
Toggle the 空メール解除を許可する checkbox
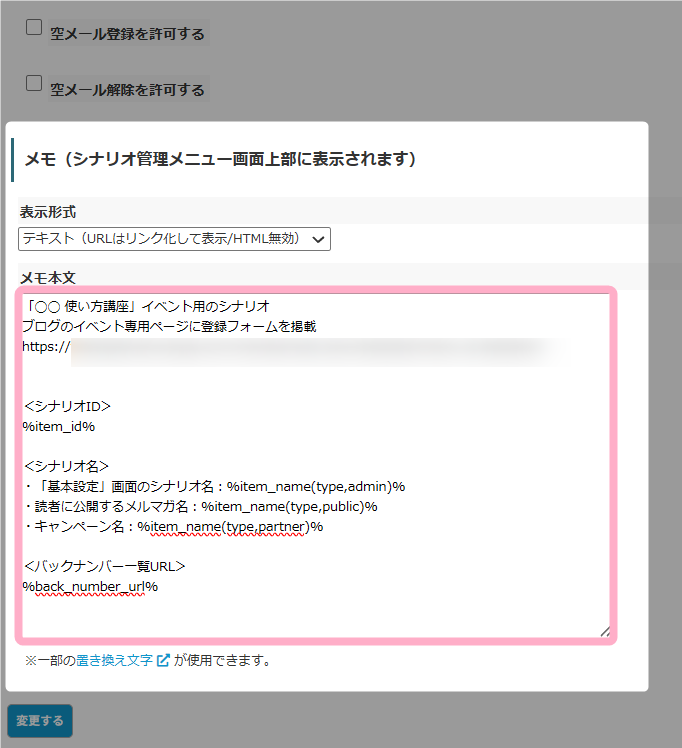click(34, 83)
